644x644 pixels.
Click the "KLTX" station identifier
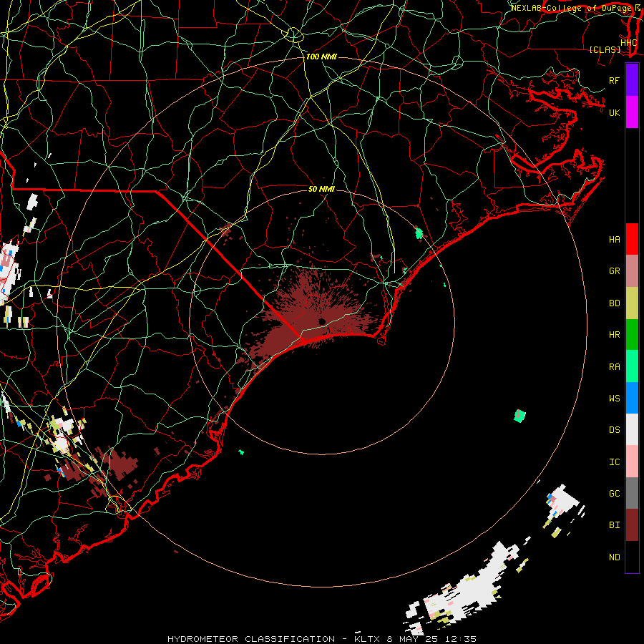[x=367, y=639]
